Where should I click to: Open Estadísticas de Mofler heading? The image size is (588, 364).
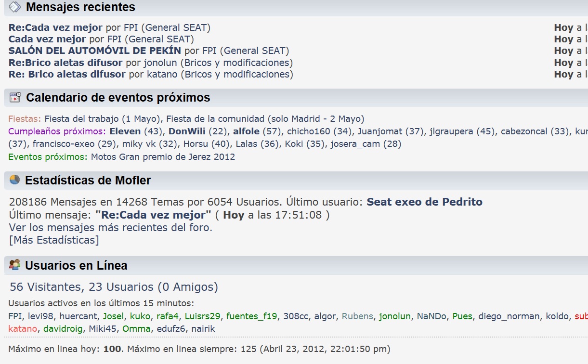88,181
